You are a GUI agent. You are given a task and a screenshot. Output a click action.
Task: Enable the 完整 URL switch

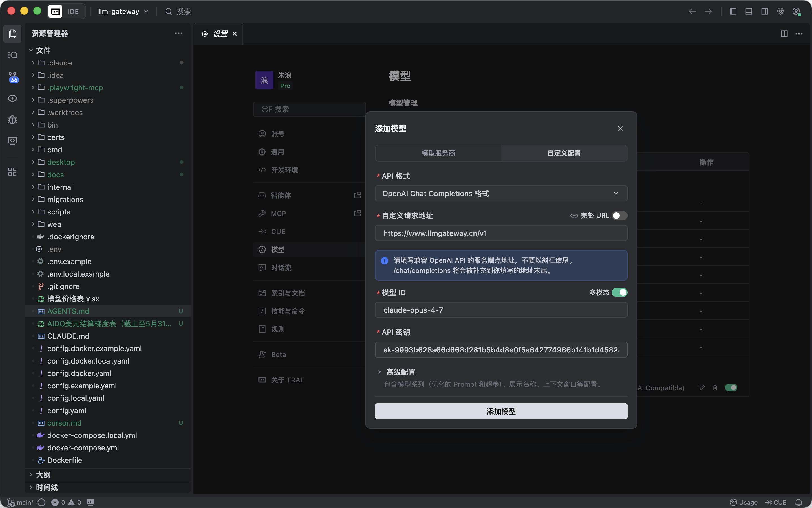[x=619, y=215]
